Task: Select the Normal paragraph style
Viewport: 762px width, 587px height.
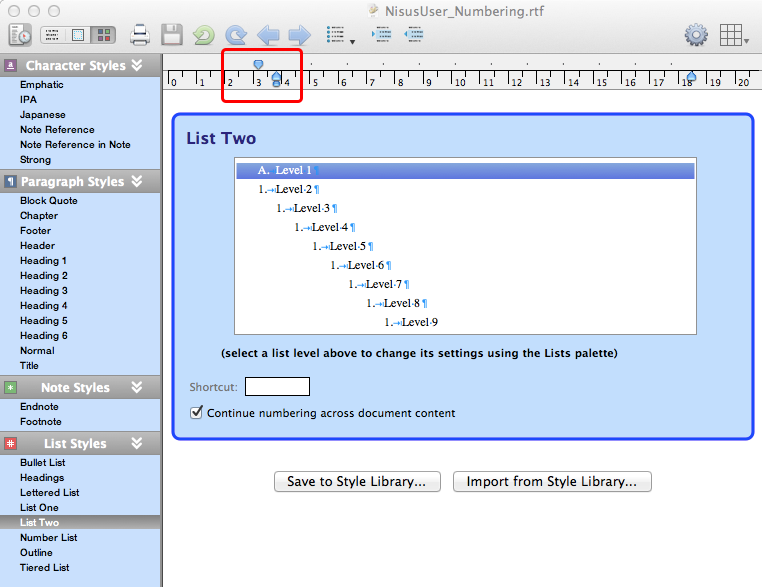Action: tap(37, 351)
